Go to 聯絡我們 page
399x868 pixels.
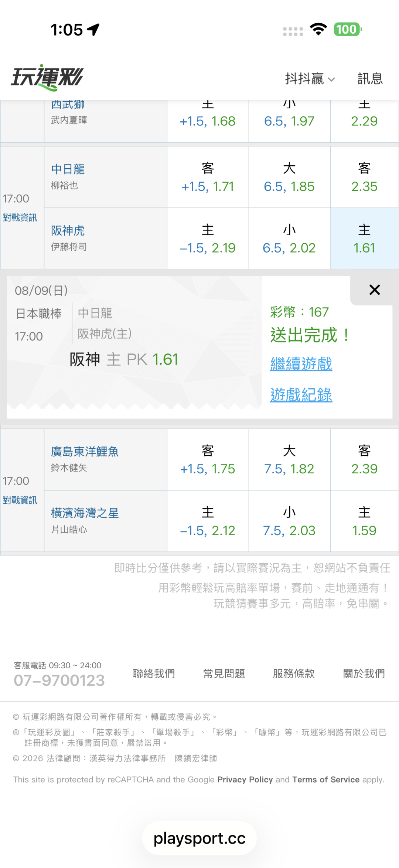pyautogui.click(x=154, y=673)
